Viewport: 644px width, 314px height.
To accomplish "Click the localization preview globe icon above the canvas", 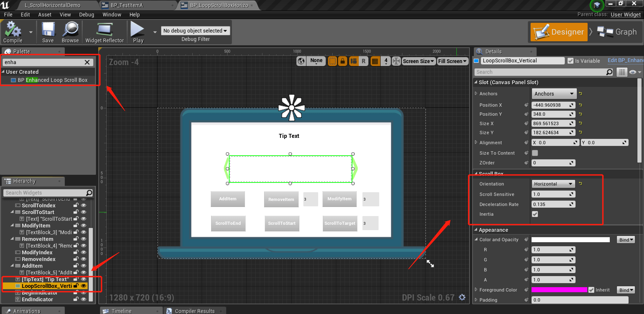I will 301,61.
